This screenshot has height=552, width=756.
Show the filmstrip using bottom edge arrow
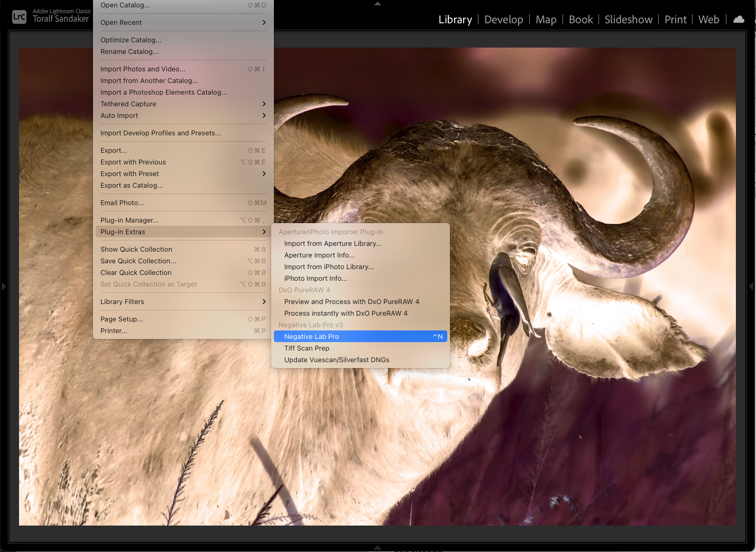[377, 548]
